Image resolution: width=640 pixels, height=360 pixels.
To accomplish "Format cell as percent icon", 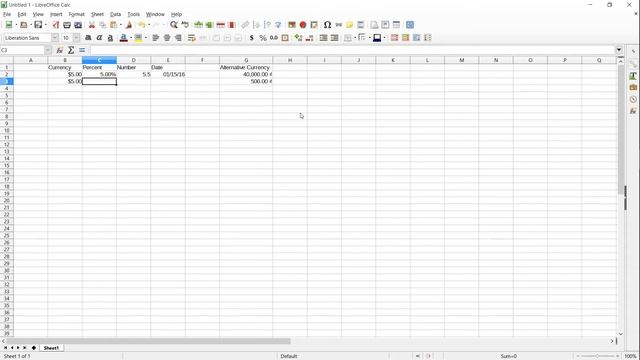I will pyautogui.click(x=263, y=38).
